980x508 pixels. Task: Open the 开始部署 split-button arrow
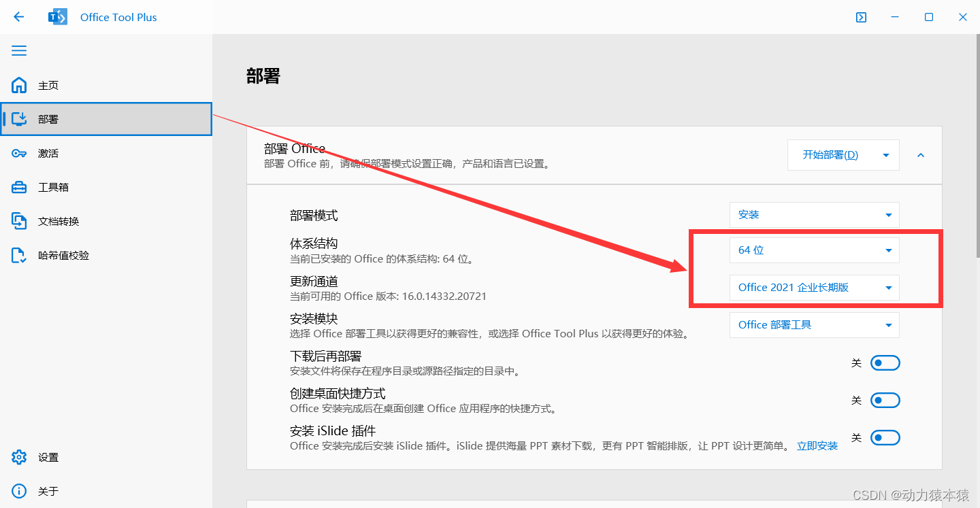pyautogui.click(x=886, y=155)
